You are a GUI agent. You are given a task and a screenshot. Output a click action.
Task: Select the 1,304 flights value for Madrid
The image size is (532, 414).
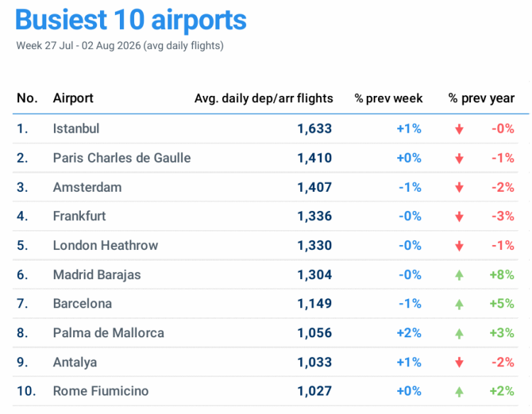coord(314,275)
